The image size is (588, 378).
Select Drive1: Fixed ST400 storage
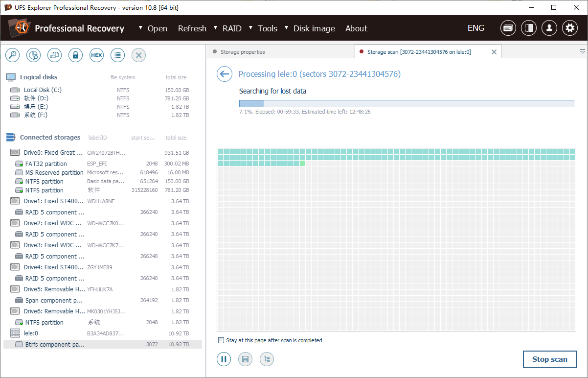click(103, 201)
